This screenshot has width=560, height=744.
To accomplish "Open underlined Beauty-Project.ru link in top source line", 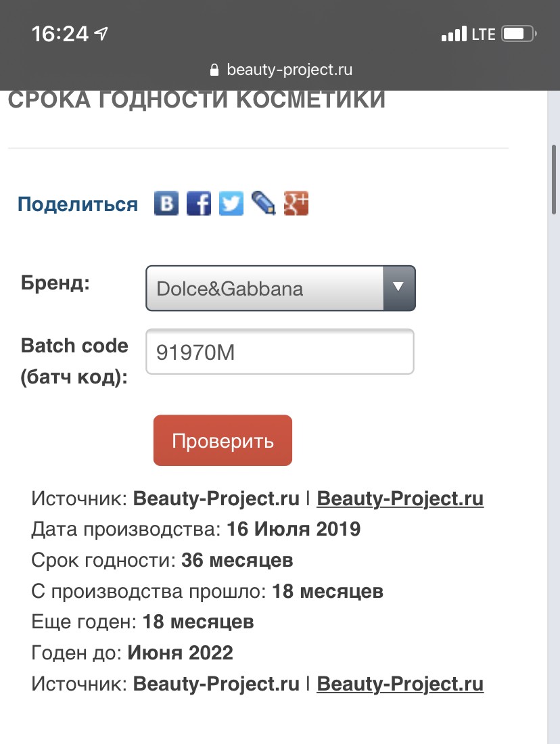I will [x=400, y=499].
